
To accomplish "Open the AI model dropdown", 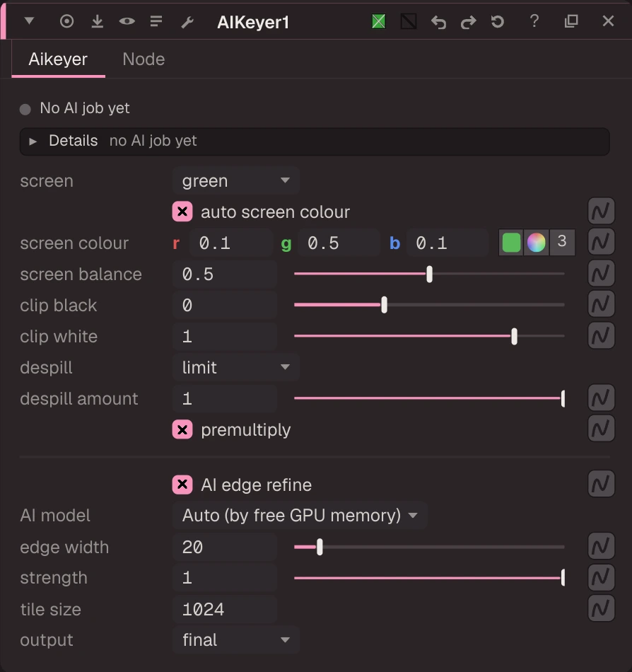I will point(300,515).
